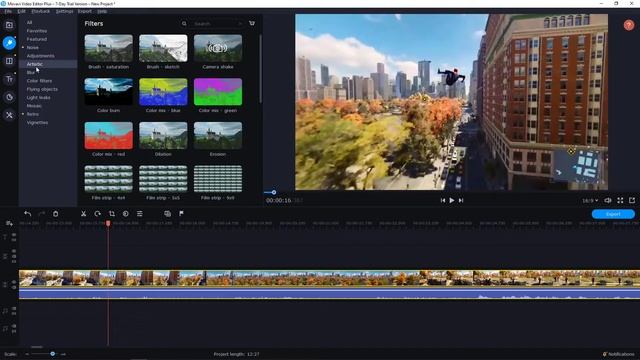Image resolution: width=640 pixels, height=360 pixels.
Task: Select the Mosaic category
Action: click(34, 106)
